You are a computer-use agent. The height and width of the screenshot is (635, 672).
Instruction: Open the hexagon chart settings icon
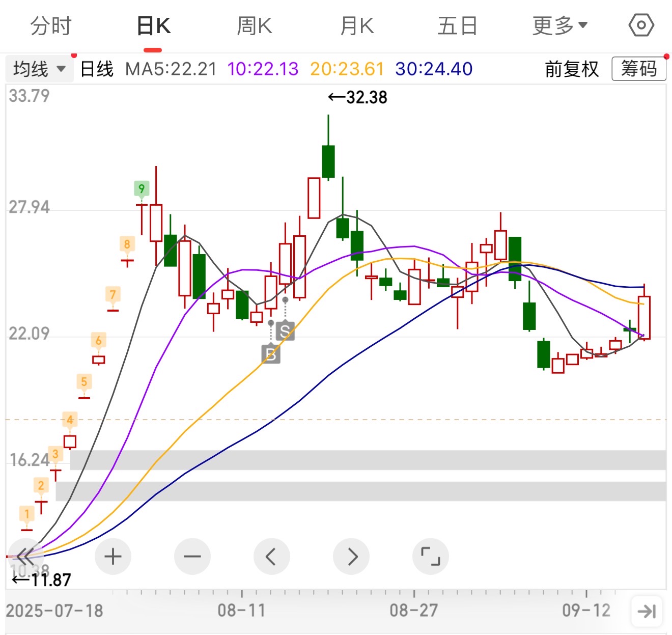(641, 25)
